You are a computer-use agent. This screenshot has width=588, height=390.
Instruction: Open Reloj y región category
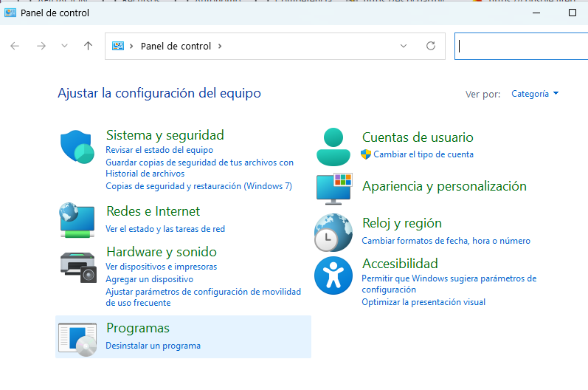click(x=402, y=223)
